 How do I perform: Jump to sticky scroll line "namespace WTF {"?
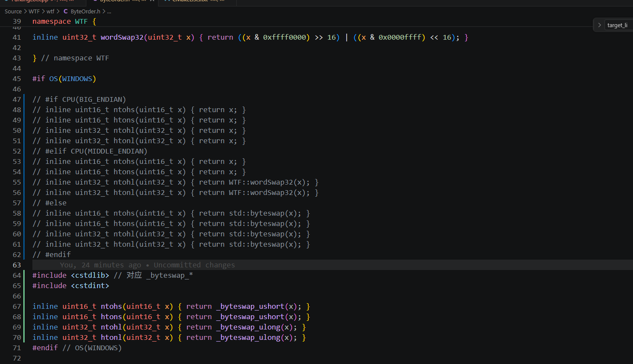64,21
